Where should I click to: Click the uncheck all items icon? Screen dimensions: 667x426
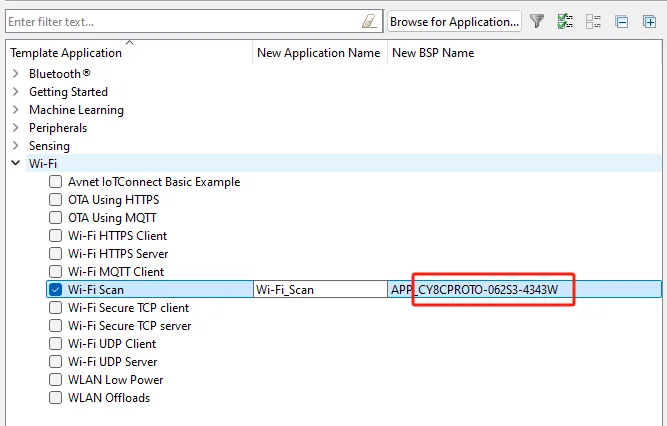tap(593, 21)
